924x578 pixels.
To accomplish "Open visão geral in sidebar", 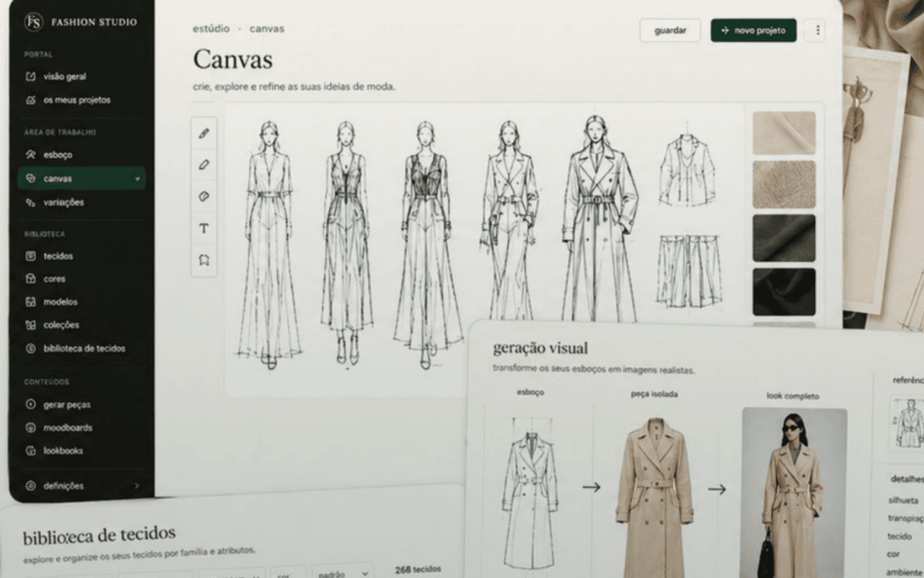I will [65, 76].
